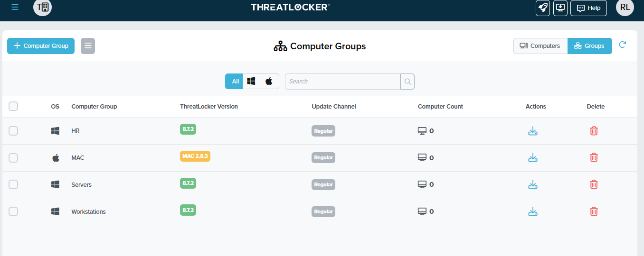Click the Windows icon in HR row

click(56, 131)
